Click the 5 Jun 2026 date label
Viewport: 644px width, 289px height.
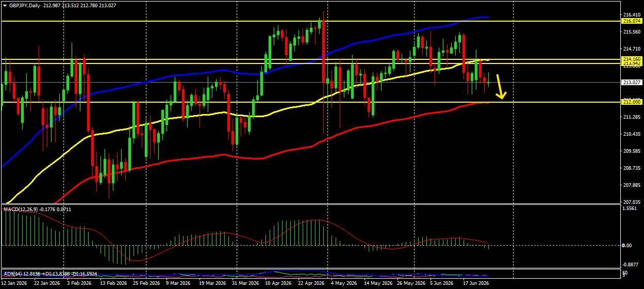pos(442,283)
